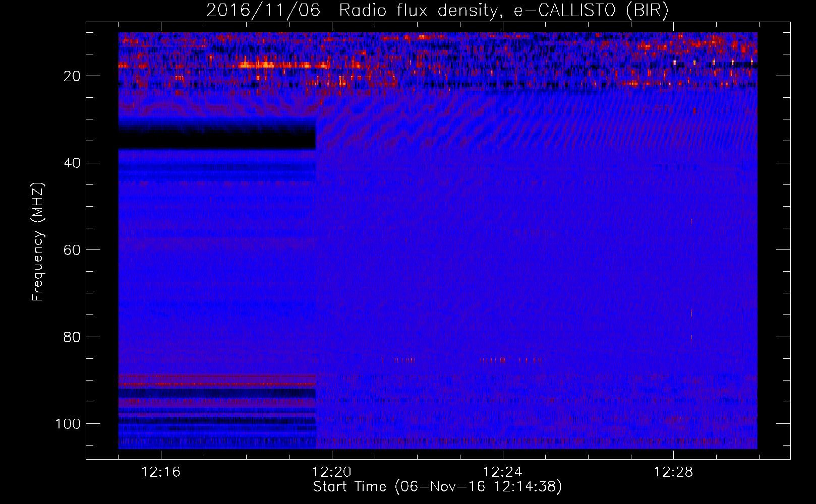
Task: Click the 'Frequency (MHZ)' axis label
Action: 38,242
